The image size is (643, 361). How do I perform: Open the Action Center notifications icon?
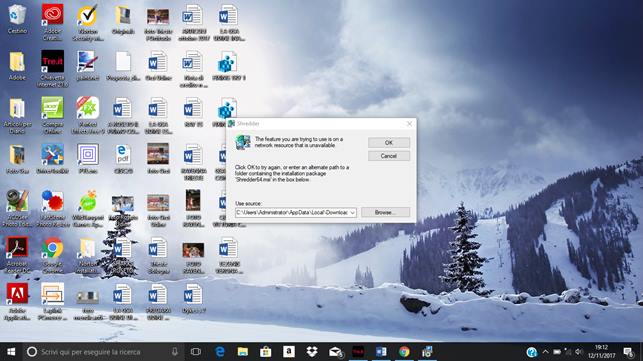point(628,352)
